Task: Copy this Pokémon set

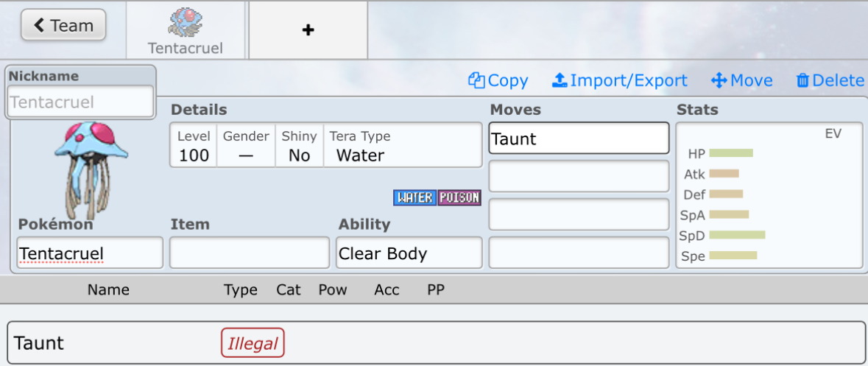Action: coord(498,81)
